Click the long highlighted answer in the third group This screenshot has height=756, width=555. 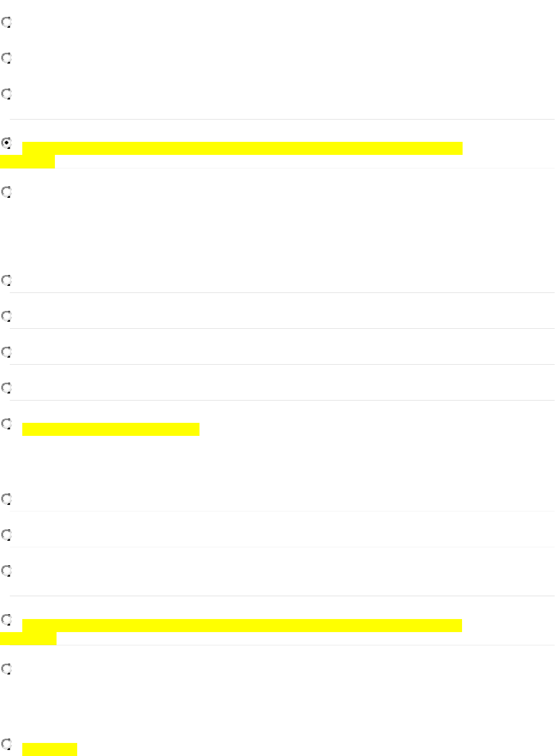click(x=242, y=626)
